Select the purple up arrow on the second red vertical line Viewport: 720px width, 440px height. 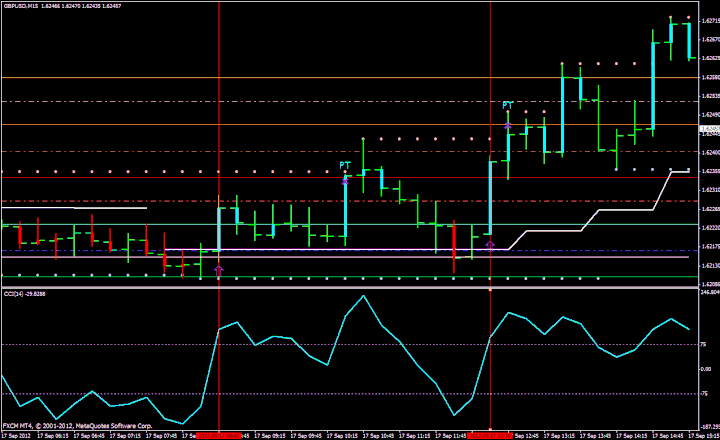pyautogui.click(x=490, y=246)
